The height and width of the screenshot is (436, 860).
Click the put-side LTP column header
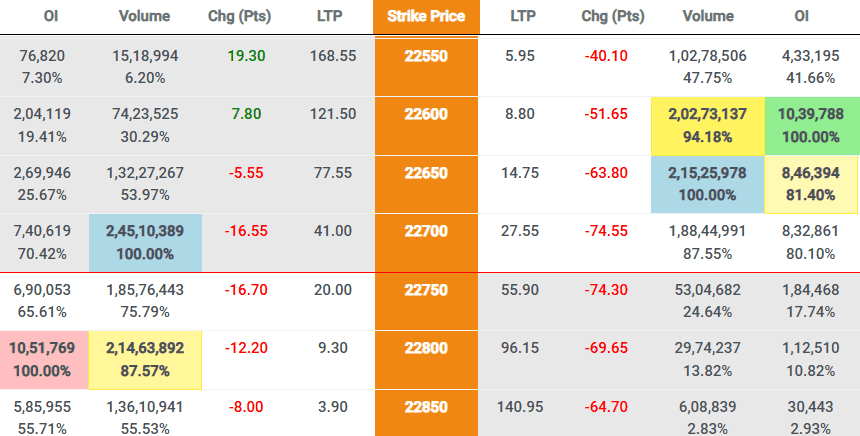click(x=523, y=16)
